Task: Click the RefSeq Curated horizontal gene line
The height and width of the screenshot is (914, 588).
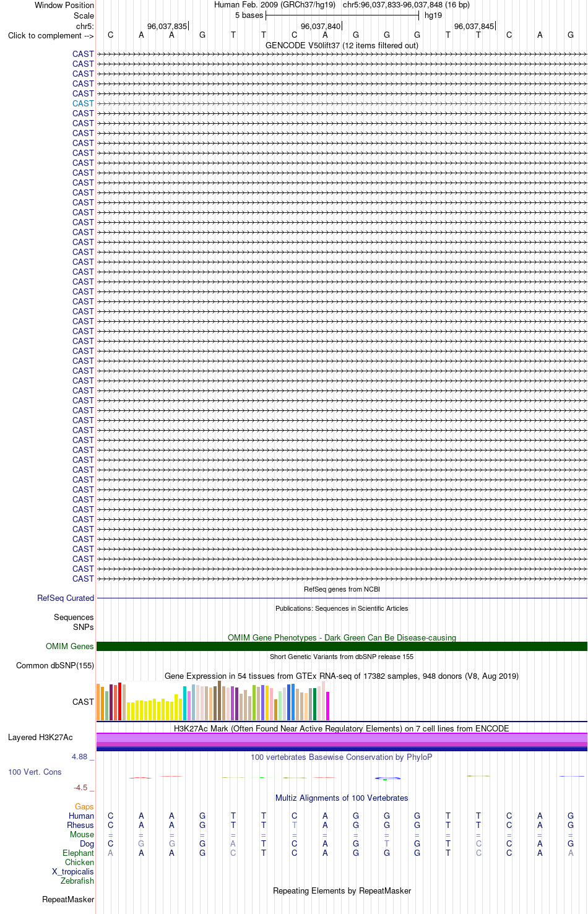Action: (x=342, y=598)
